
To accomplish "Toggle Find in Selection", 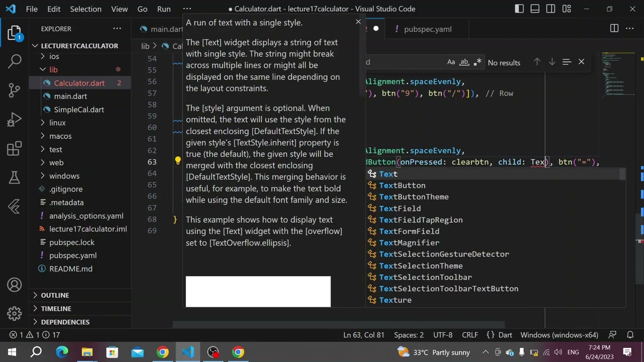I will point(567,62).
